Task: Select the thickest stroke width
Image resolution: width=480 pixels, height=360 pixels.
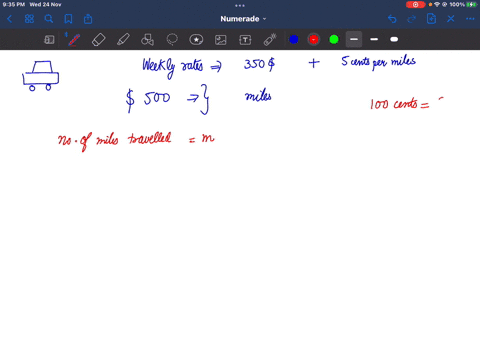Action: (x=394, y=39)
